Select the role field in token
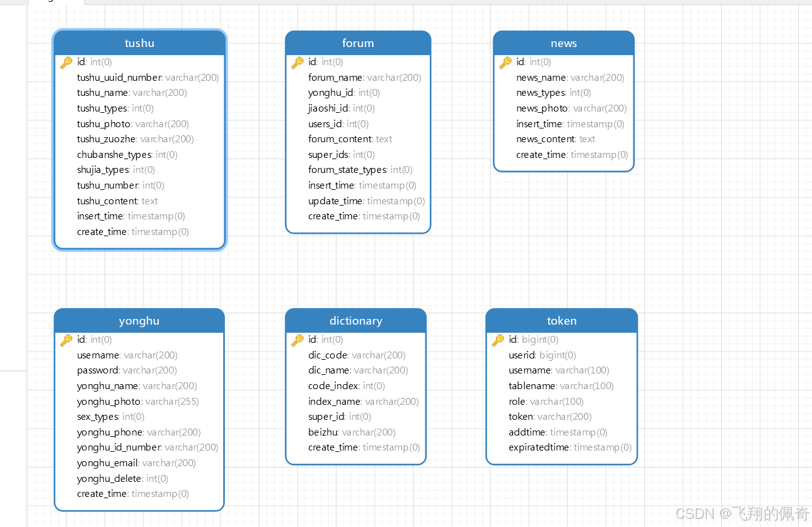The image size is (812, 527). click(546, 402)
